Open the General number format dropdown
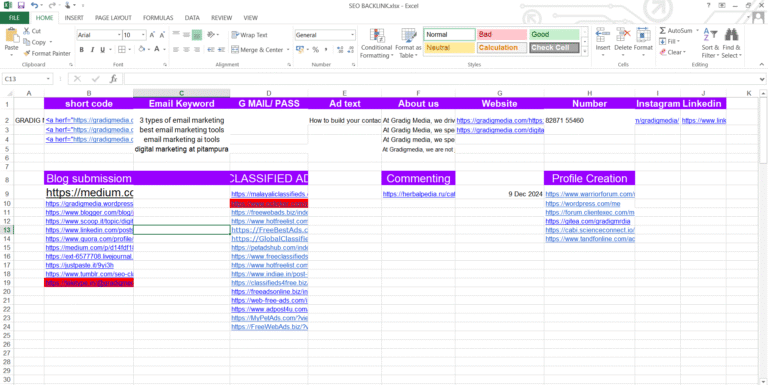This screenshot has height=385, width=768. tap(352, 35)
